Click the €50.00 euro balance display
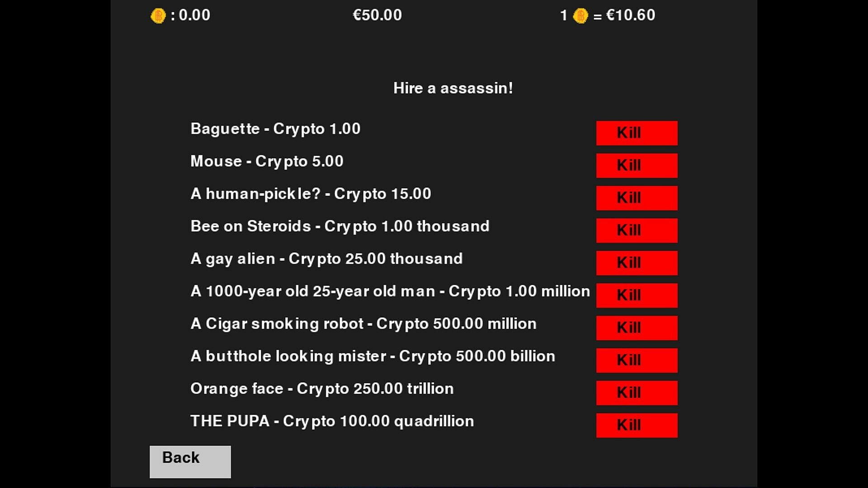This screenshot has height=488, width=868. point(377,15)
